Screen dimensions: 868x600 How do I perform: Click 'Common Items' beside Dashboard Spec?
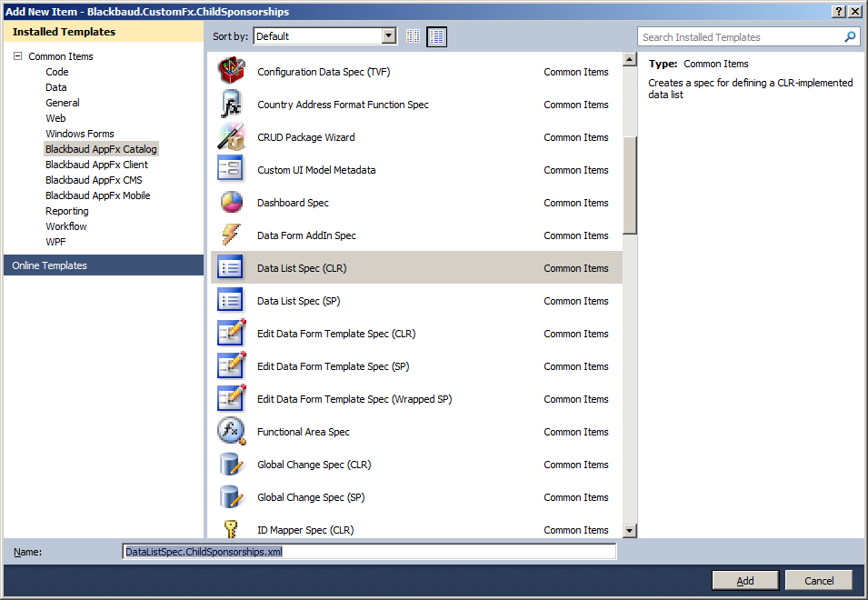click(575, 203)
